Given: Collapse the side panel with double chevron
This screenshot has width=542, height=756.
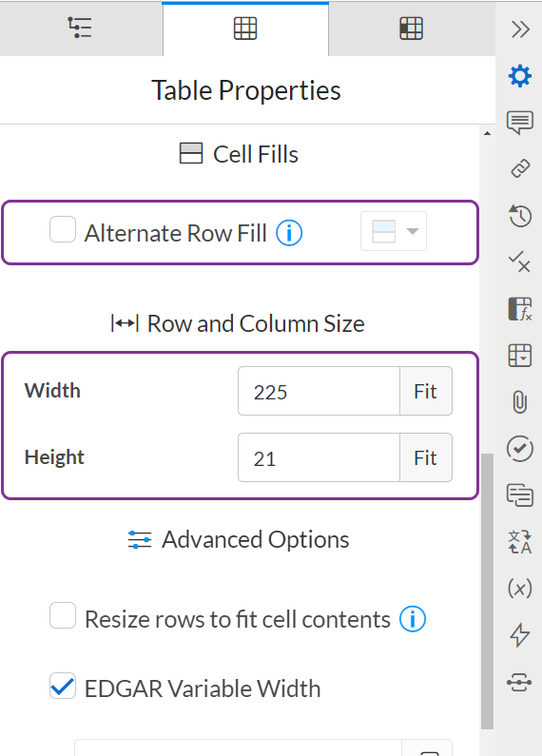Looking at the screenshot, I should 520,29.
